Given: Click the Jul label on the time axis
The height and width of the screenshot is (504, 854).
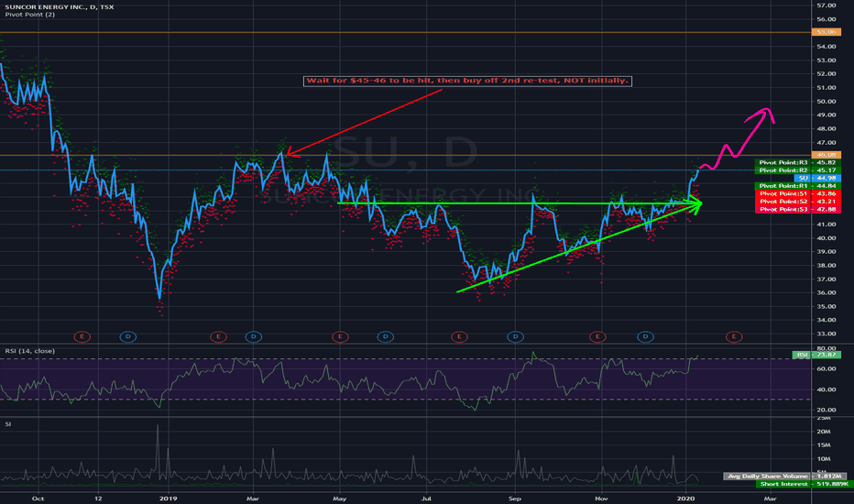Looking at the screenshot, I should [426, 498].
